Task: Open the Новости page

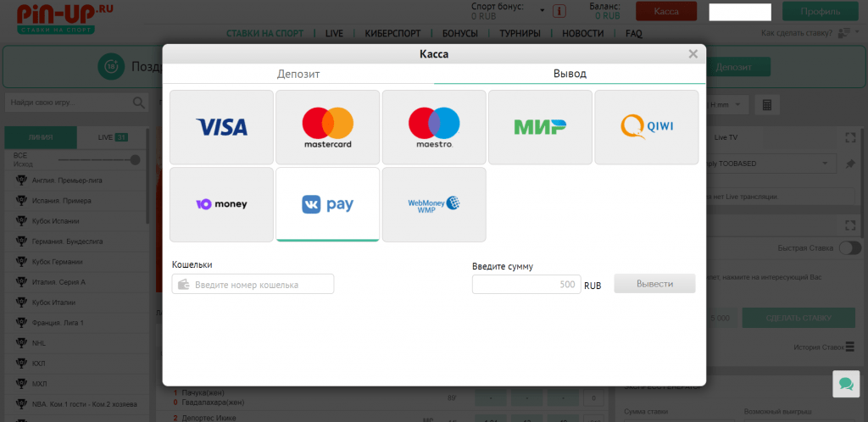Action: tap(583, 33)
